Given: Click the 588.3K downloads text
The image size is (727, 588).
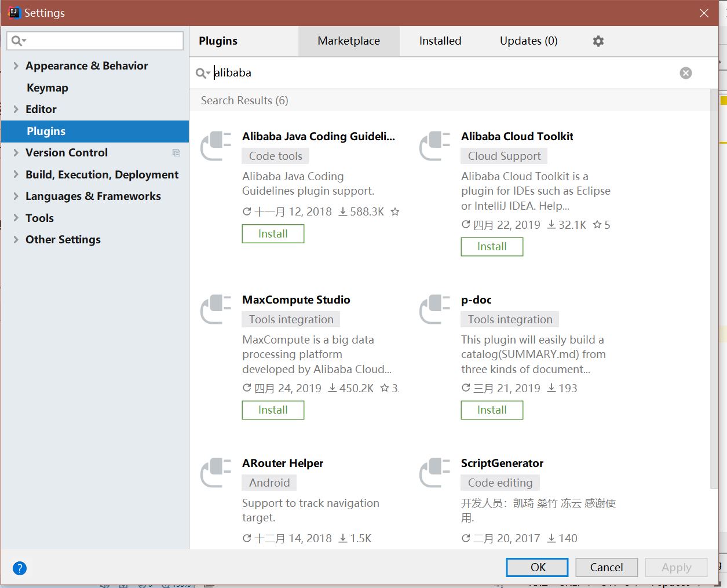Looking at the screenshot, I should 367,212.
